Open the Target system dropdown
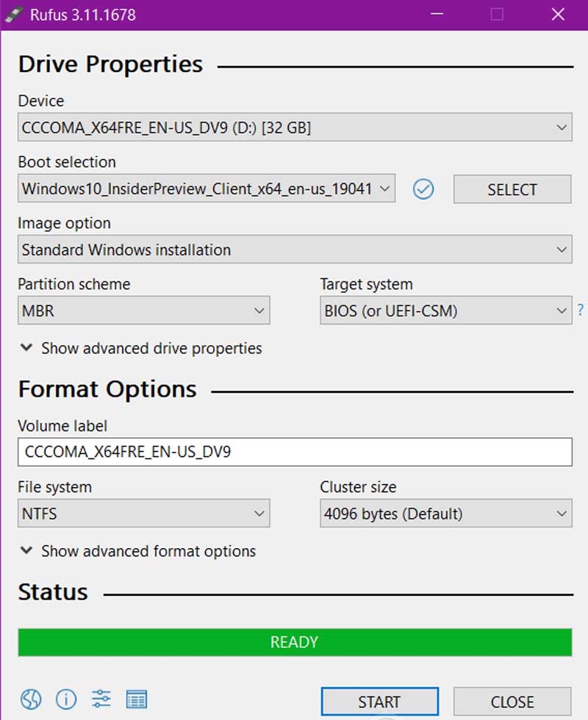The height and width of the screenshot is (720, 588). (445, 310)
